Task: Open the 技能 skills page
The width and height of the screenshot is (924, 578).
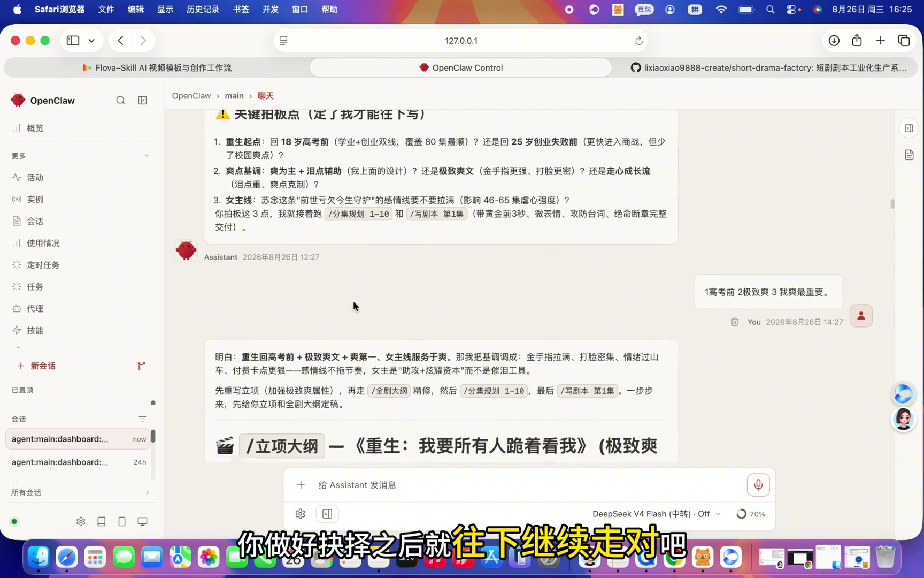Action: point(80,330)
